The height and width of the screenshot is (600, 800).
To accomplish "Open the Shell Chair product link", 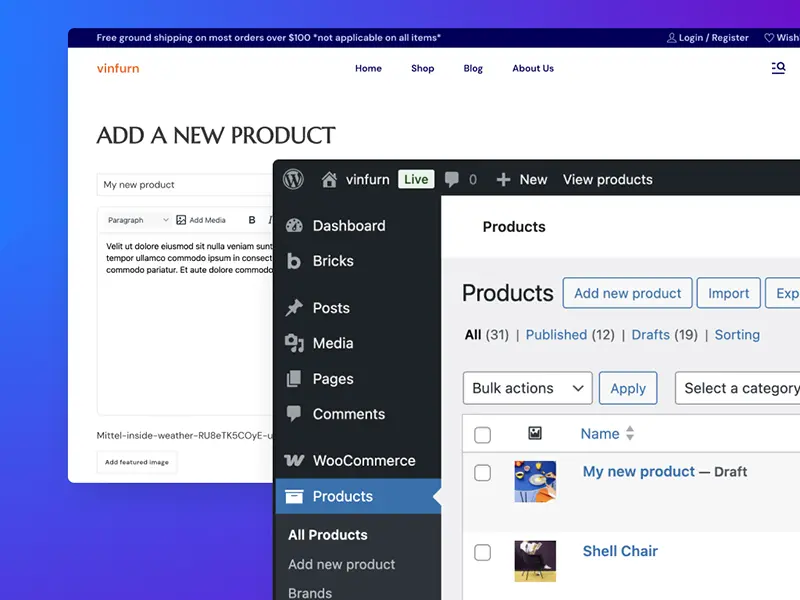I will [x=620, y=551].
